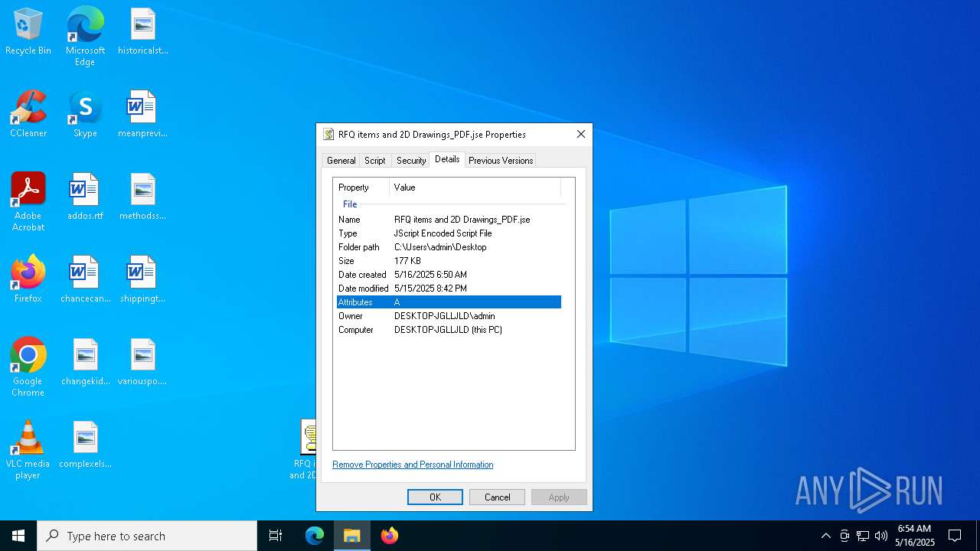
Task: Select the methodss... image file icon
Action: tap(142, 197)
